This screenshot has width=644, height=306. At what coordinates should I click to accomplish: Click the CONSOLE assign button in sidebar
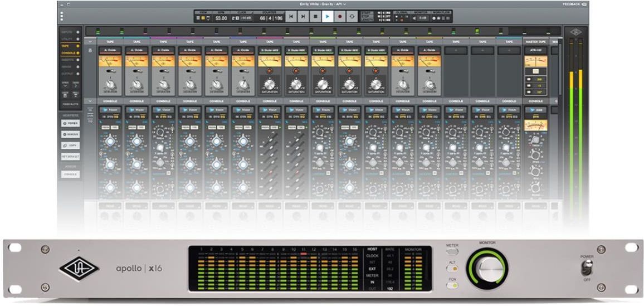71,174
